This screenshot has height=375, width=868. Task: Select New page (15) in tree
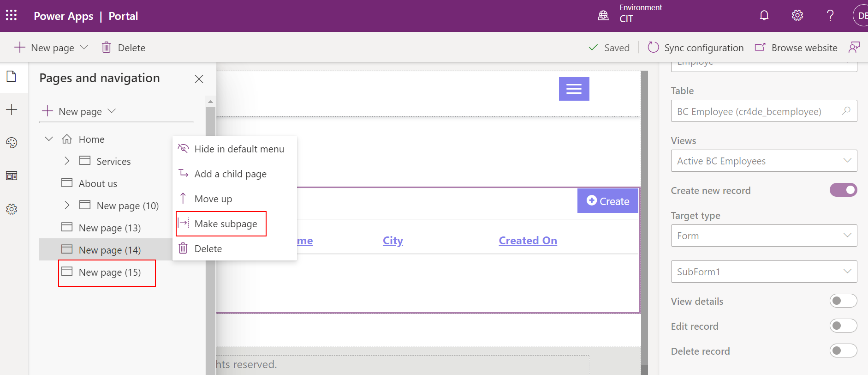click(110, 272)
